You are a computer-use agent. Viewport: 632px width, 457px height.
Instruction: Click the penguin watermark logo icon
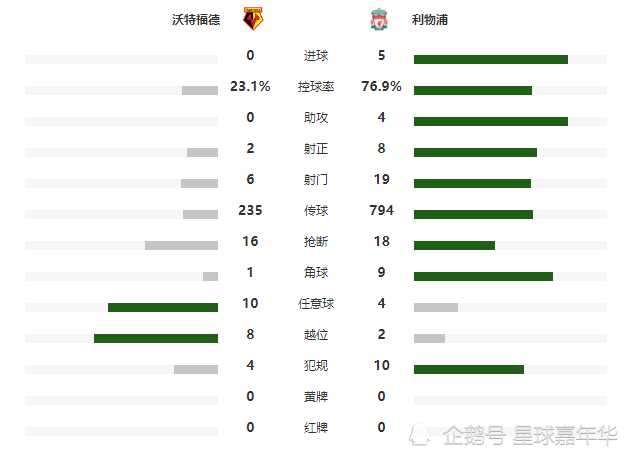coord(419,434)
